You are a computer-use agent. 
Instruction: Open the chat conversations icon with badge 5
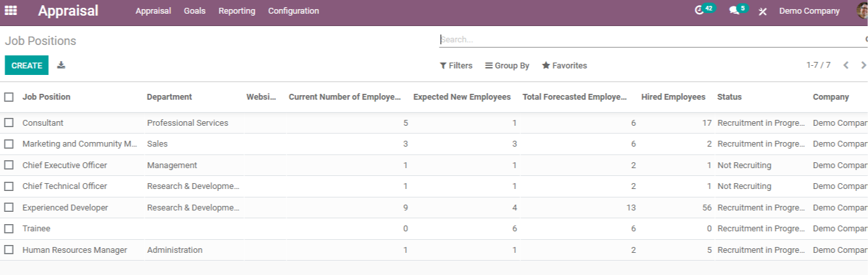click(x=734, y=10)
